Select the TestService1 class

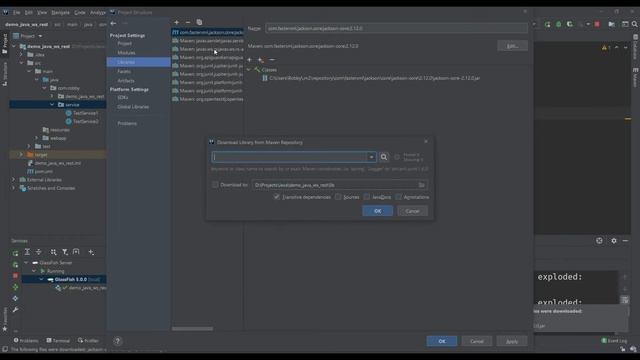pos(82,113)
